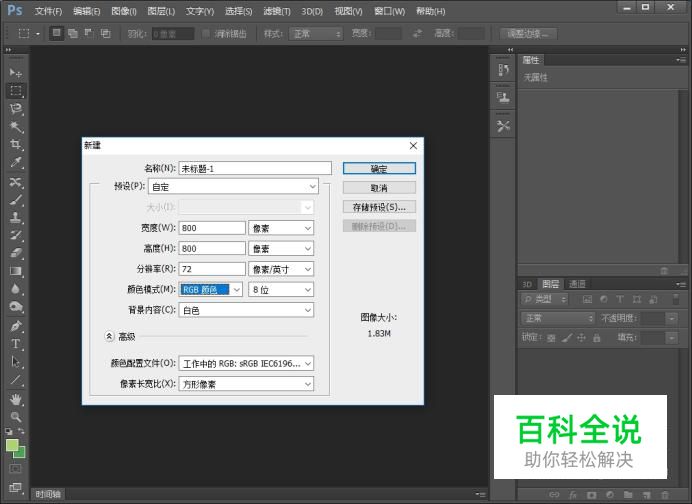Click the 确定 OK button

tap(378, 169)
